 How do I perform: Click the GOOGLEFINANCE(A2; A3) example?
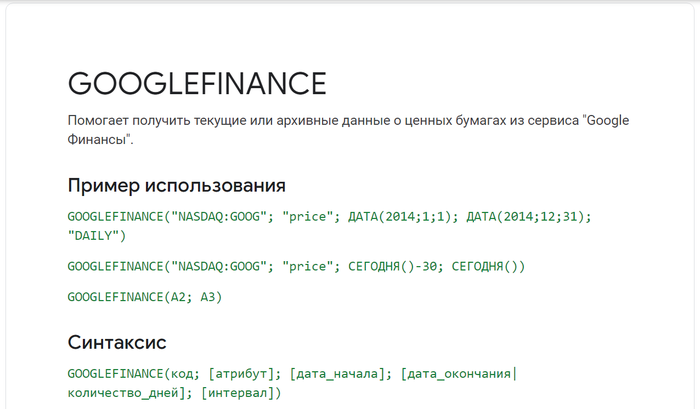pyautogui.click(x=145, y=297)
